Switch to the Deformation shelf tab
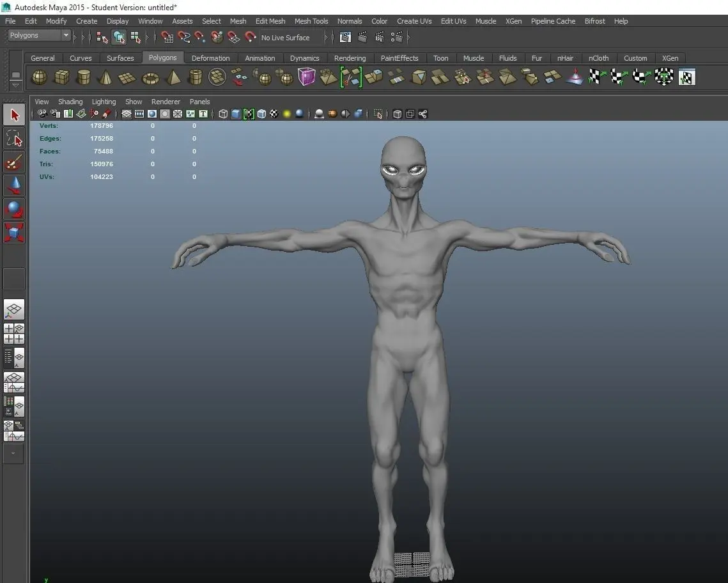Image resolution: width=728 pixels, height=583 pixels. (x=210, y=58)
